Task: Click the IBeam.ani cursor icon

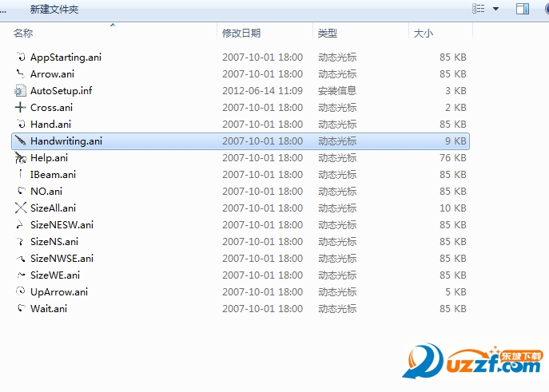Action: 21,174
